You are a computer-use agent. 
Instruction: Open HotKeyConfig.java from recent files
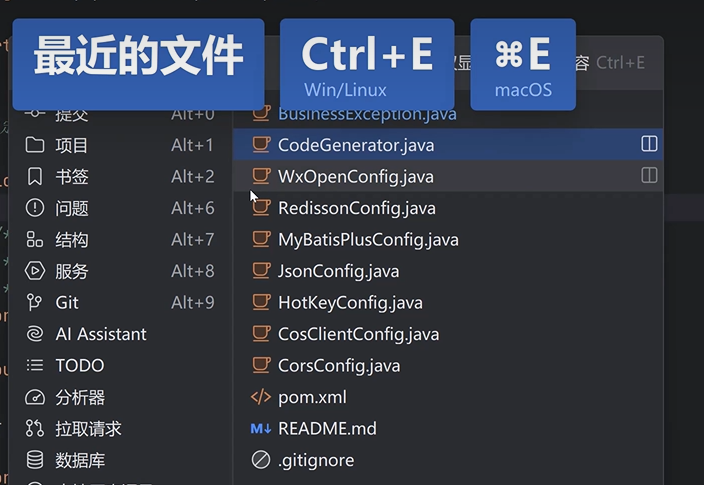(448, 302)
